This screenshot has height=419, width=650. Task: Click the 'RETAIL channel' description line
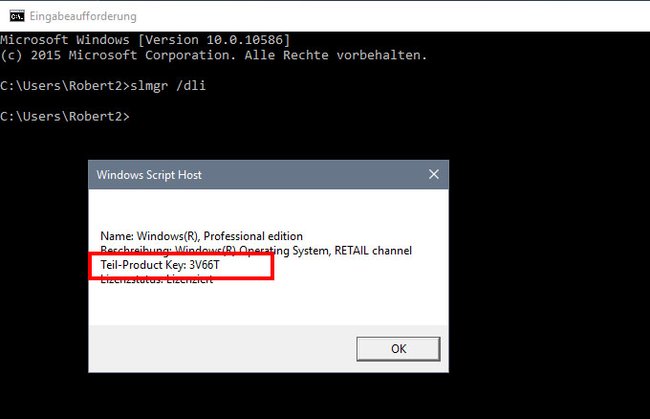pos(256,250)
